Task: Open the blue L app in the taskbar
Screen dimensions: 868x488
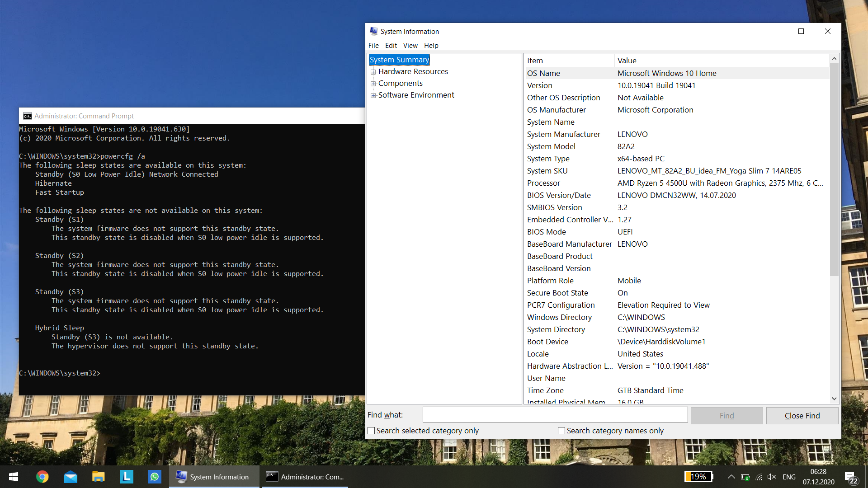Action: (x=126, y=477)
